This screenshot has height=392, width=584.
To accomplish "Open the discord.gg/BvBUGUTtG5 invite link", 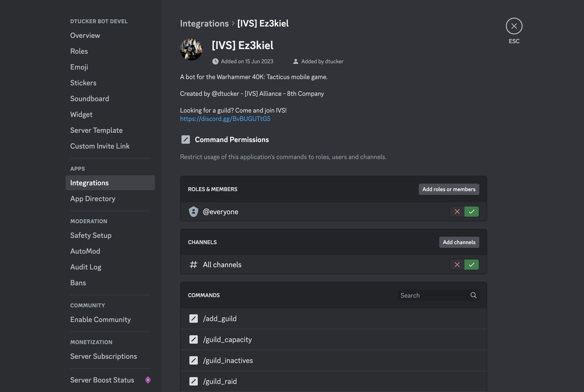I will coord(225,119).
